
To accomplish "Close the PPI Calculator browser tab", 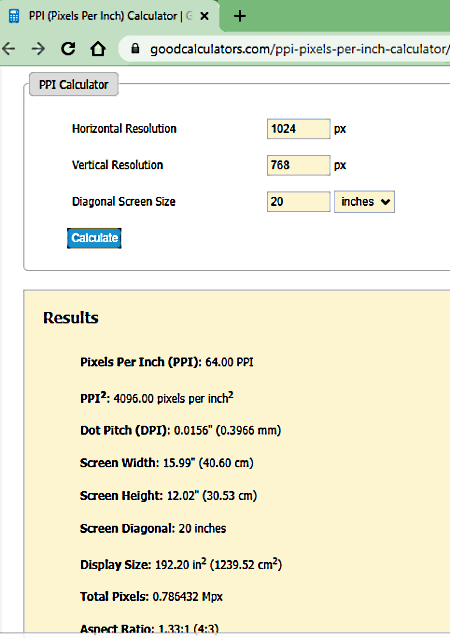I will 205,16.
